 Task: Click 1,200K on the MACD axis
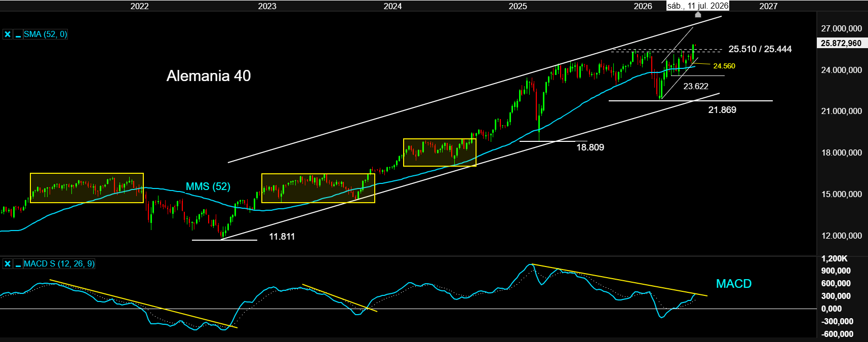click(834, 258)
